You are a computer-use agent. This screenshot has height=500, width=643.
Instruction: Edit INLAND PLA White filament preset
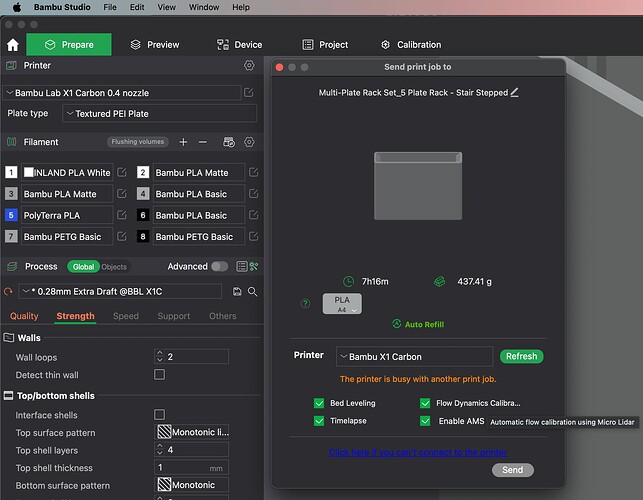[x=122, y=172]
